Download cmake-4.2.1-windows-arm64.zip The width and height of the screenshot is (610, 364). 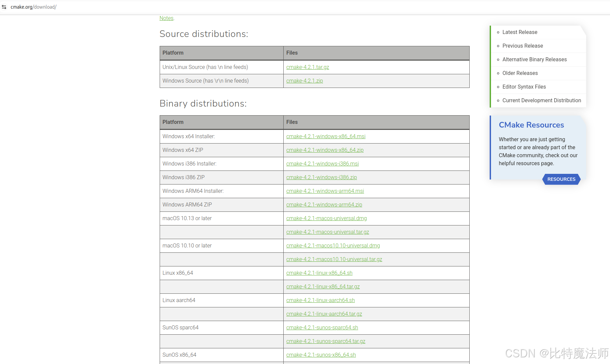pyautogui.click(x=324, y=205)
